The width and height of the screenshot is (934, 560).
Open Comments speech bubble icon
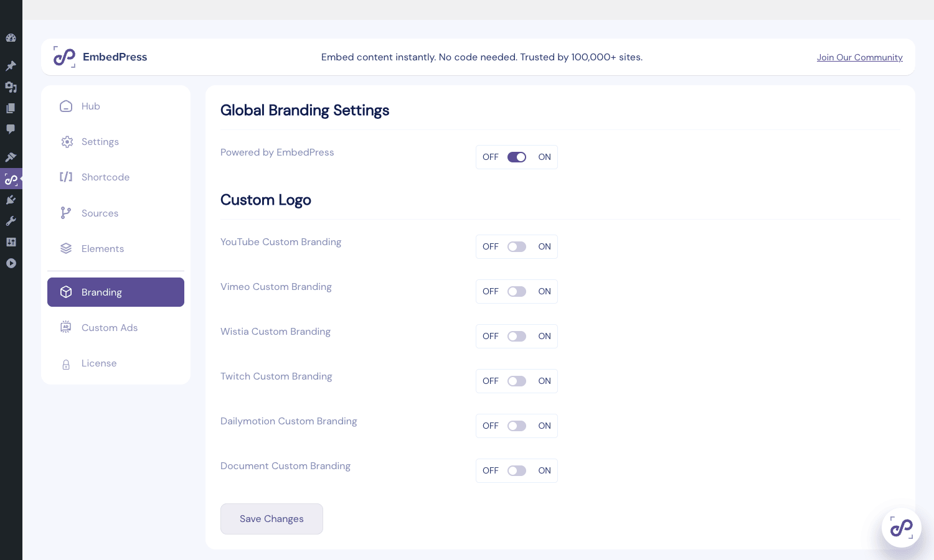(11, 129)
